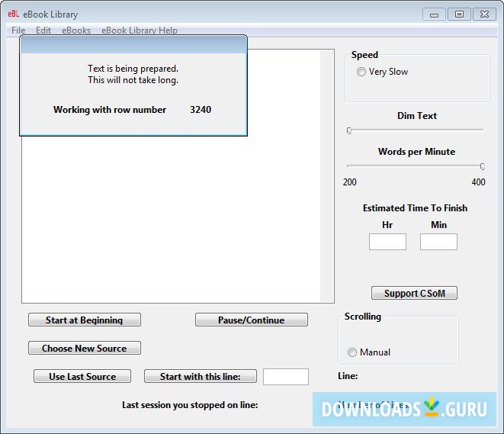Maximize the eBook Library window
Viewport: 504px width, 434px height.
[x=459, y=14]
